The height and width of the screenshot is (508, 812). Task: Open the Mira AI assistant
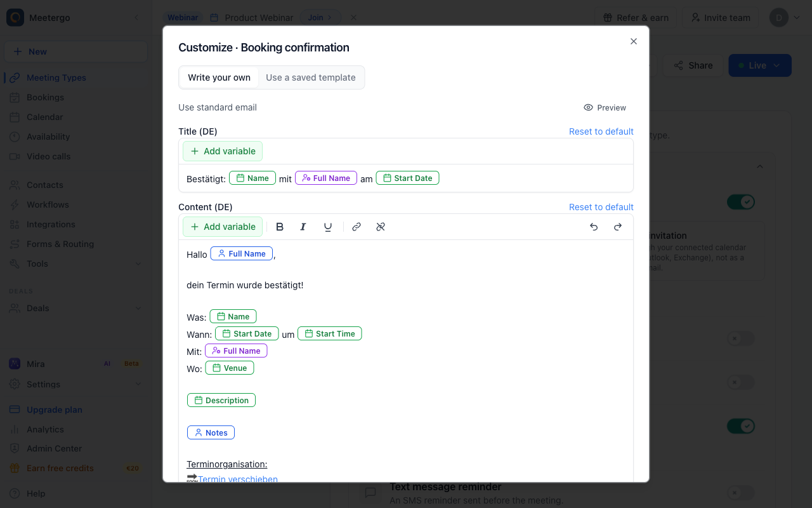click(x=76, y=364)
